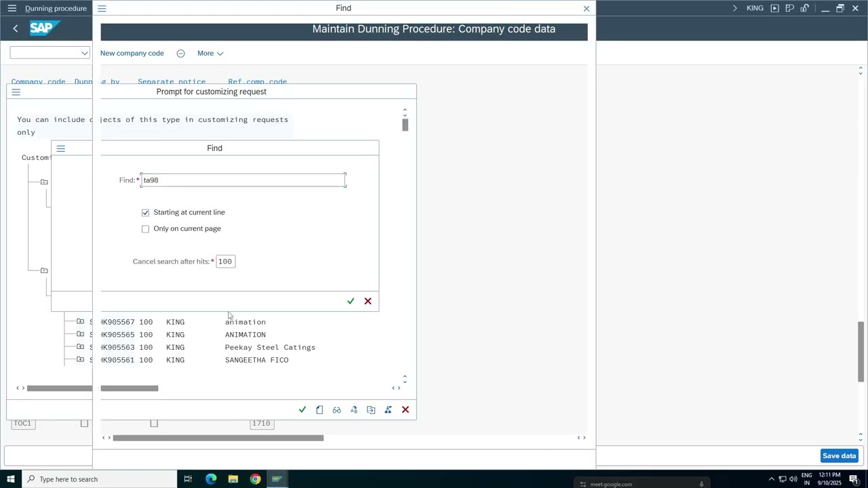This screenshot has height=488, width=868.
Task: Expand folder row for request 905567 animation
Action: click(80, 321)
